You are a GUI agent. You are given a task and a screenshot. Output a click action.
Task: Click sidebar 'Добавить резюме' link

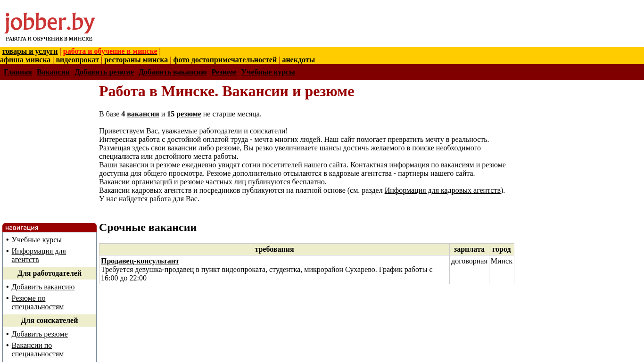pyautogui.click(x=40, y=334)
